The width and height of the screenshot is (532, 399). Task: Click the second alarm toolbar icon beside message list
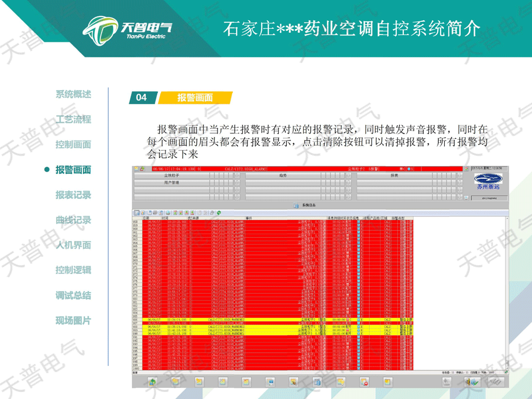point(143,213)
